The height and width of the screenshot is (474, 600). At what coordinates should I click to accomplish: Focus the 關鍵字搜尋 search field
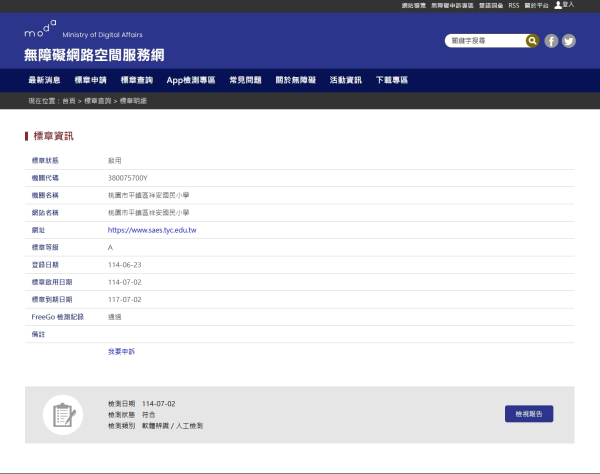[x=486, y=41]
